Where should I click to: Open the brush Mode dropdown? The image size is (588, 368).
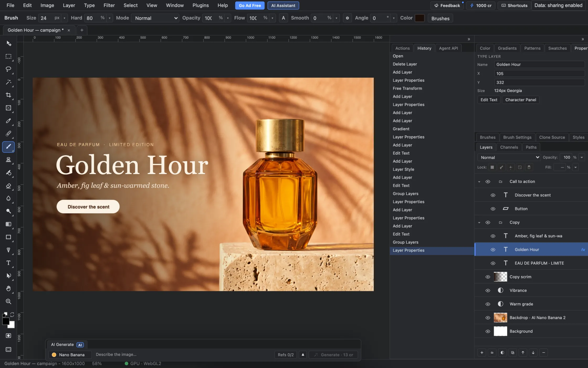coord(155,18)
